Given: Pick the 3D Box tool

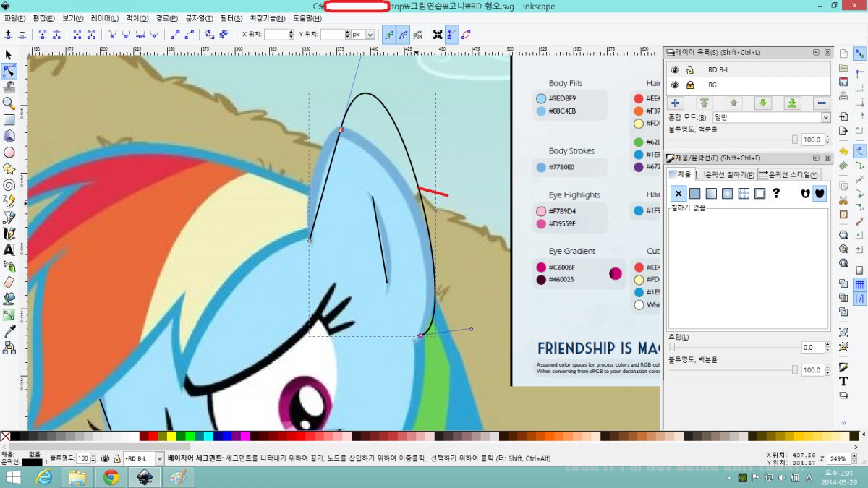Looking at the screenshot, I should [9, 136].
